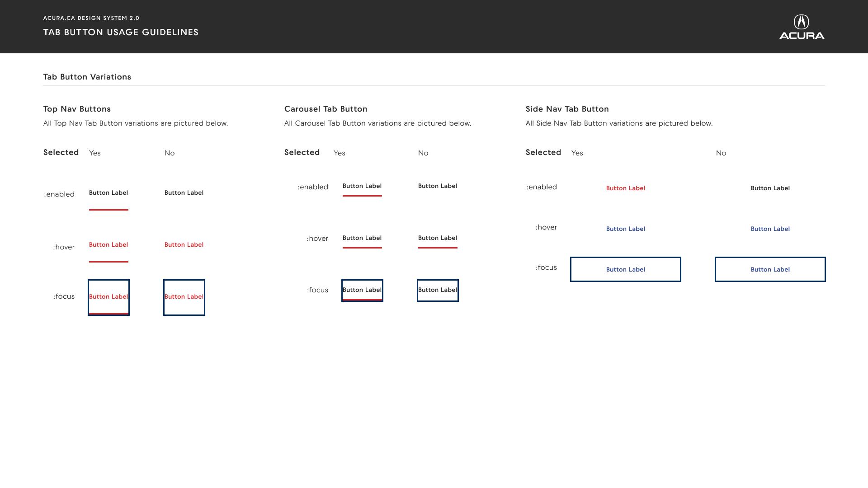Viewport: 868px width, 488px height.
Task: Click Carousel unselected enabled Button Label tab
Action: pos(438,187)
